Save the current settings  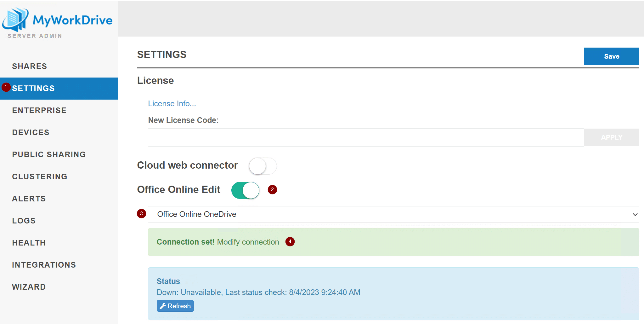611,56
